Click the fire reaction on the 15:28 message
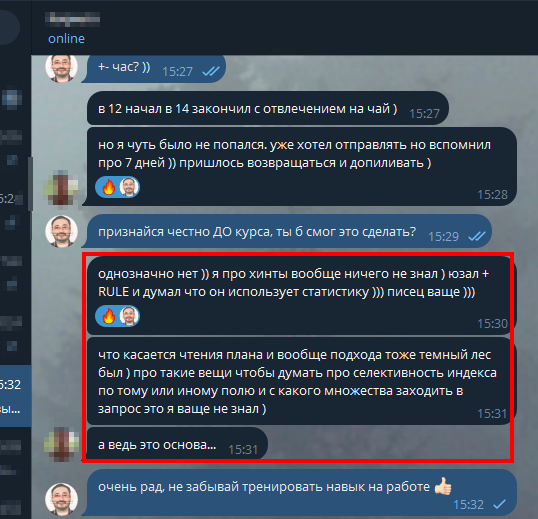The image size is (538, 519). coord(108,187)
